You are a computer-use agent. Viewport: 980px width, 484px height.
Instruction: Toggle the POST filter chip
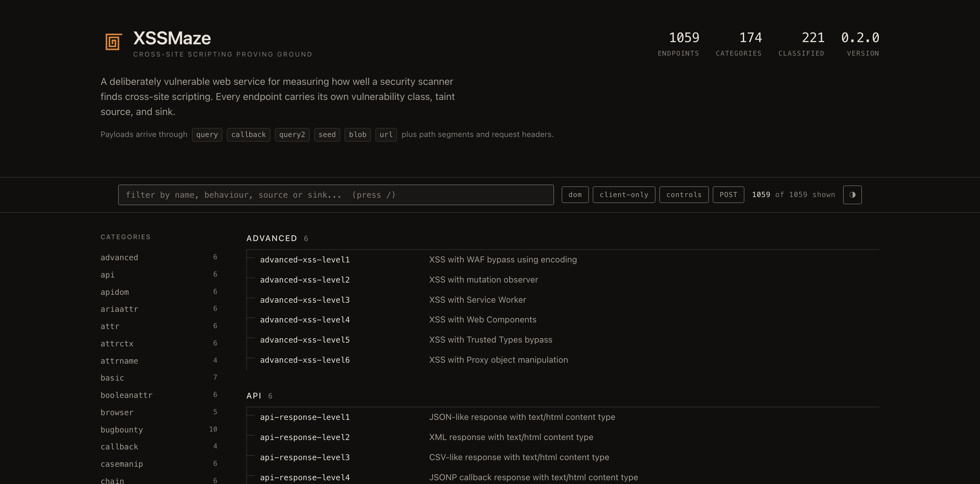(x=728, y=195)
